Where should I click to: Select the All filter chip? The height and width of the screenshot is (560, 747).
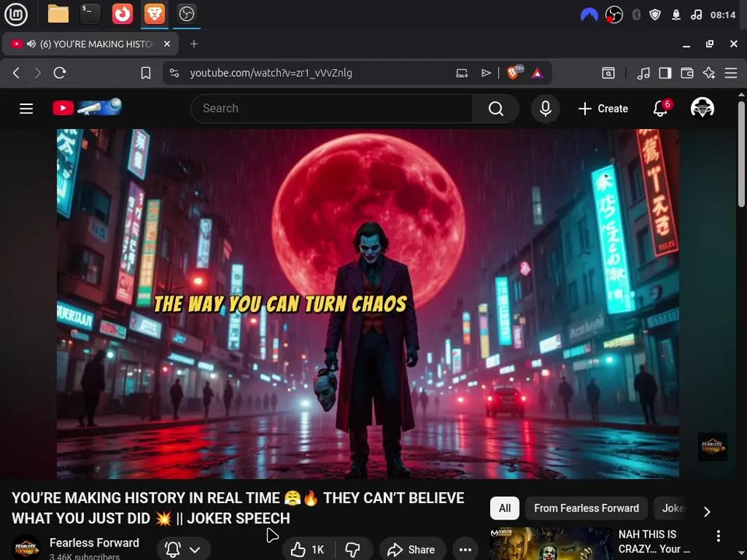(505, 509)
